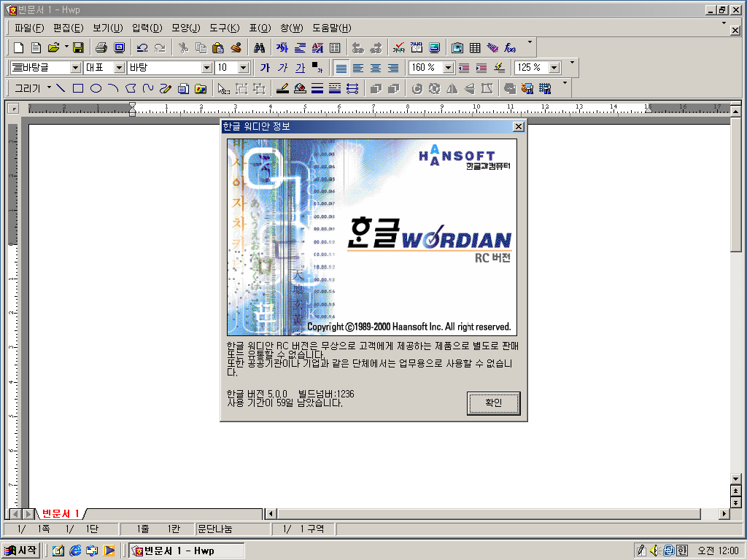Open the 편집(E) menu

[x=68, y=28]
